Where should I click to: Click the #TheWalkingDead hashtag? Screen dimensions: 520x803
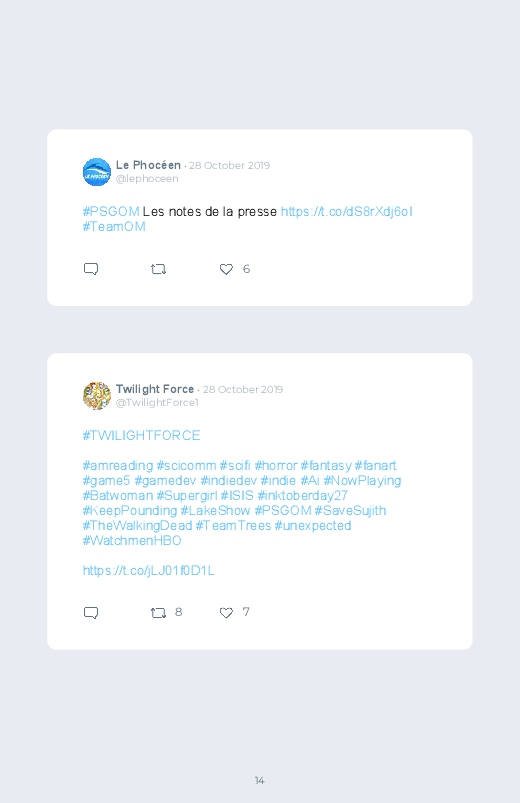137,525
